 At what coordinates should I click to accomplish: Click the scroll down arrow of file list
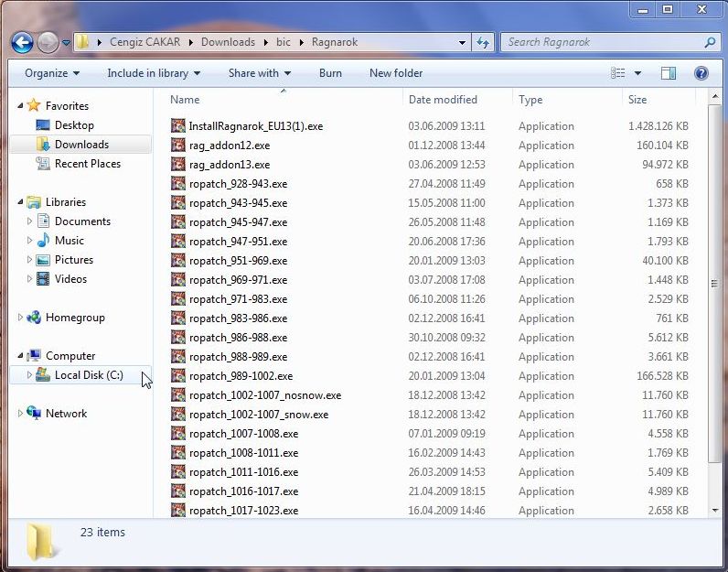(x=715, y=510)
